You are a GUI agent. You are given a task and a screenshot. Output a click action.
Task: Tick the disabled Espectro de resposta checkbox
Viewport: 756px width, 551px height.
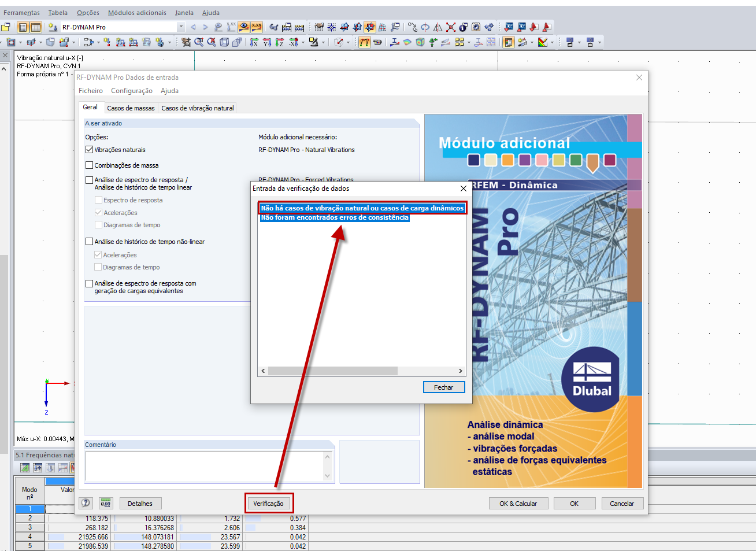coord(98,200)
